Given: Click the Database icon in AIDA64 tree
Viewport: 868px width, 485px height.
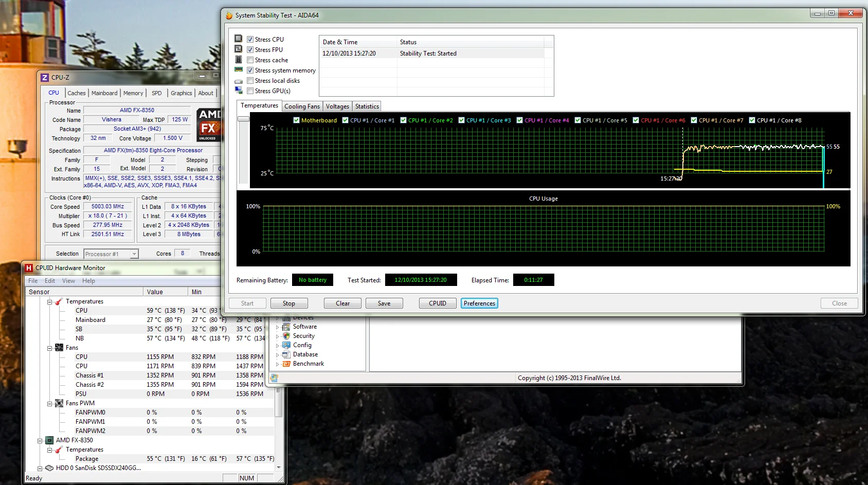Looking at the screenshot, I should (286, 354).
